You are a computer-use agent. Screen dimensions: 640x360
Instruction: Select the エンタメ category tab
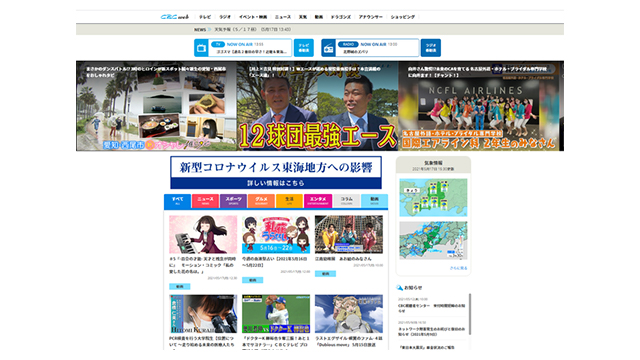(318, 201)
